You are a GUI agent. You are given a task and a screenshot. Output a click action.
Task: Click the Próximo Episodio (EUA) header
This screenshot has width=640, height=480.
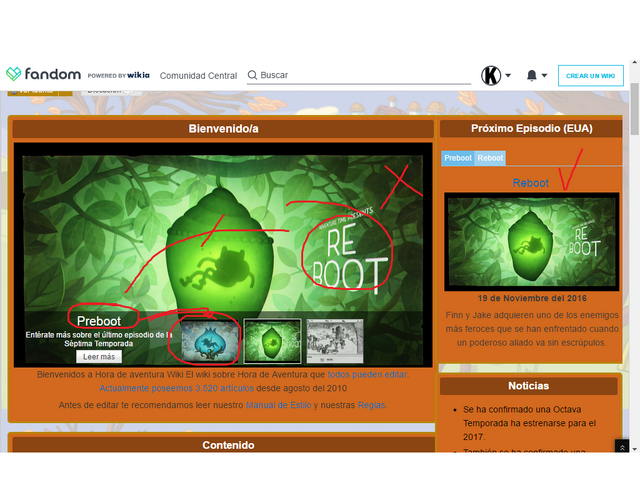point(531,128)
